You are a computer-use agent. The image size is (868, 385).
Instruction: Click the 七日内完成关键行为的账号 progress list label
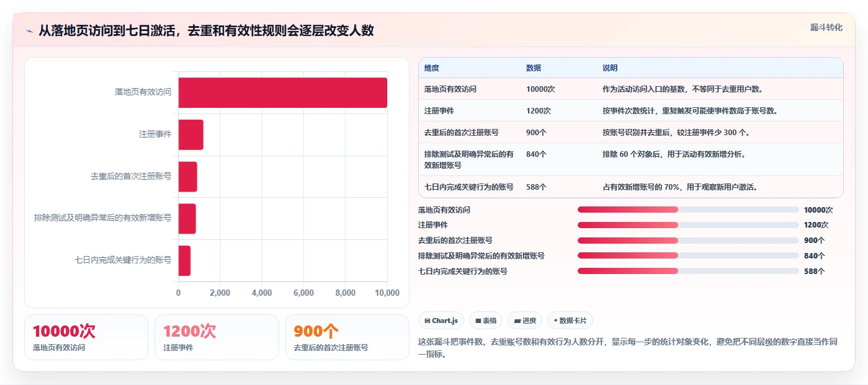[x=463, y=271]
